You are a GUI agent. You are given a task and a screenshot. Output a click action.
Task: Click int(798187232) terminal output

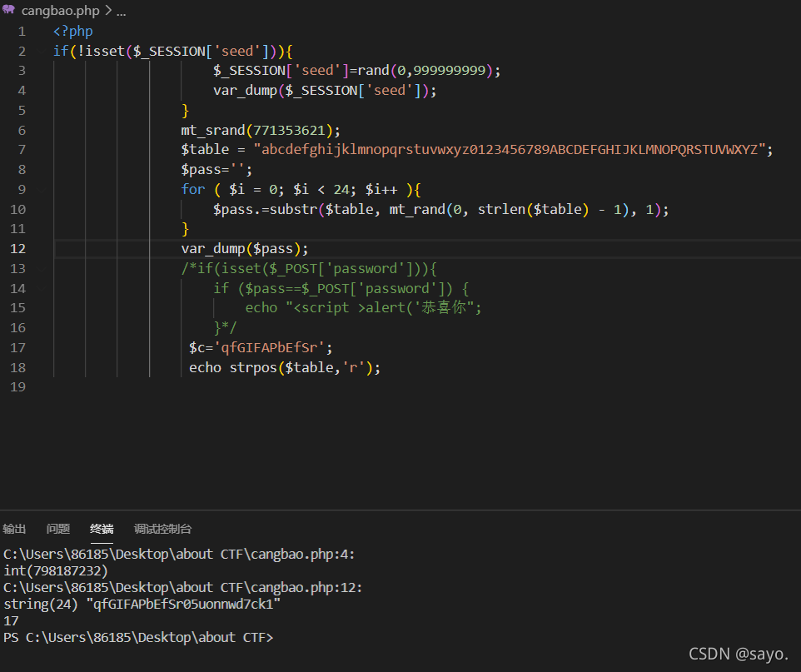[x=56, y=571]
